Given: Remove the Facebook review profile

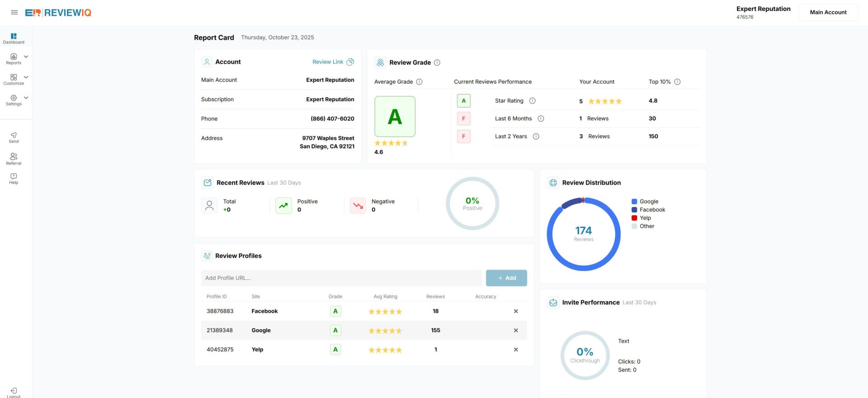Looking at the screenshot, I should pyautogui.click(x=516, y=311).
